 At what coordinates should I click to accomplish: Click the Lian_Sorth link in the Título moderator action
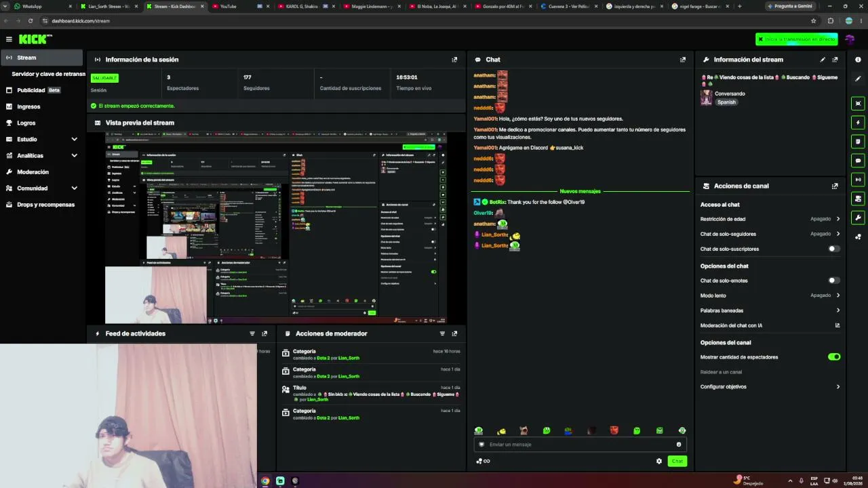(318, 400)
